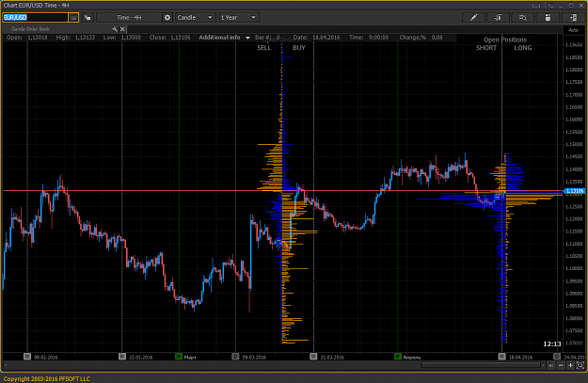This screenshot has height=383, width=588.
Task: Click the SHORT label under Open Positions
Action: click(x=486, y=48)
